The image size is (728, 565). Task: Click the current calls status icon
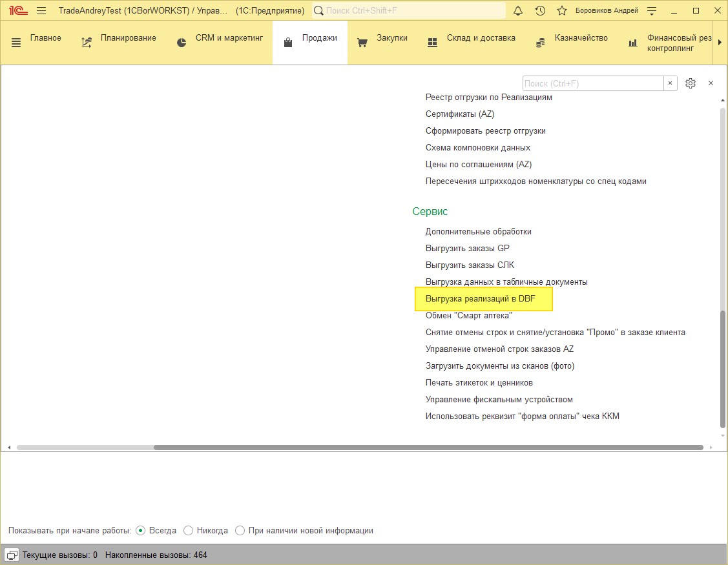tap(12, 555)
